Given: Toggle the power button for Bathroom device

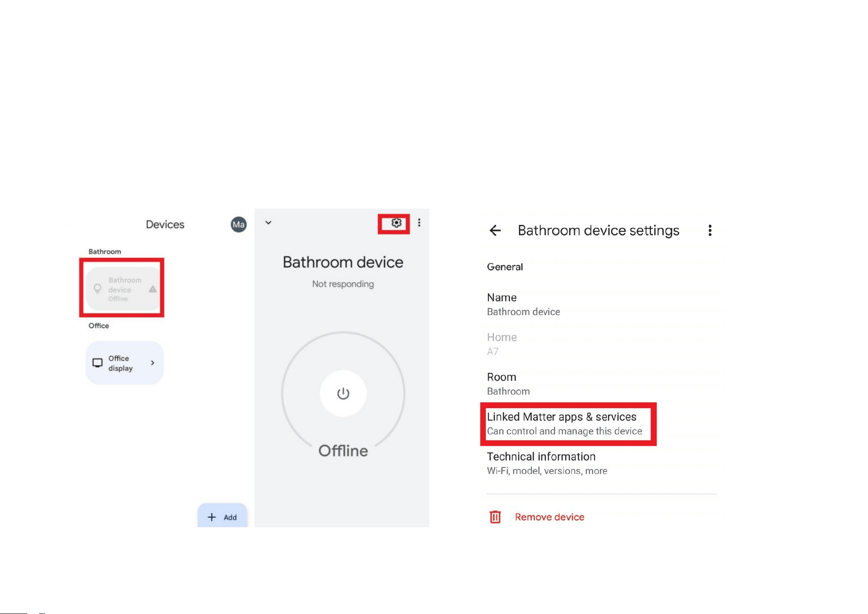Looking at the screenshot, I should [x=343, y=393].
